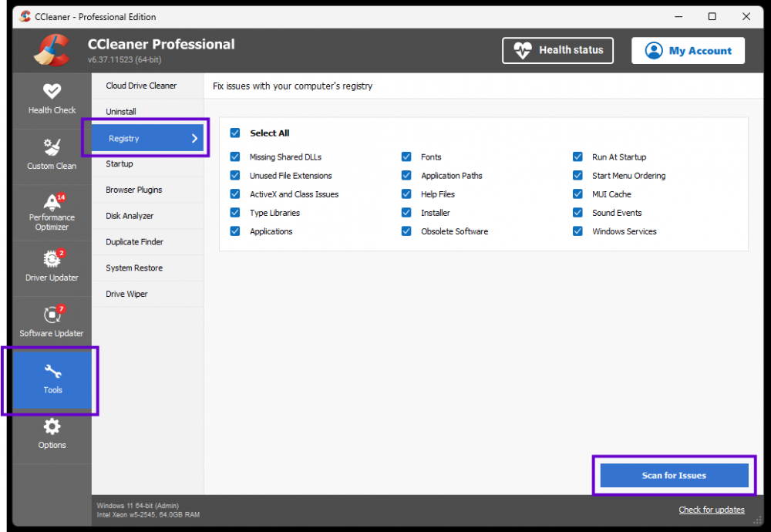Open Health status button

click(557, 50)
